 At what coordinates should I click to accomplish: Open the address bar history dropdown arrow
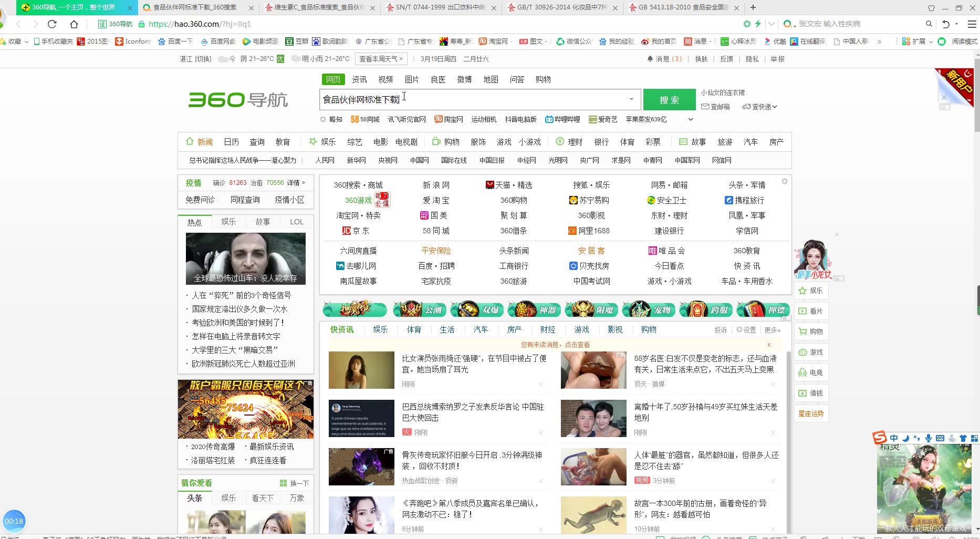pos(771,24)
